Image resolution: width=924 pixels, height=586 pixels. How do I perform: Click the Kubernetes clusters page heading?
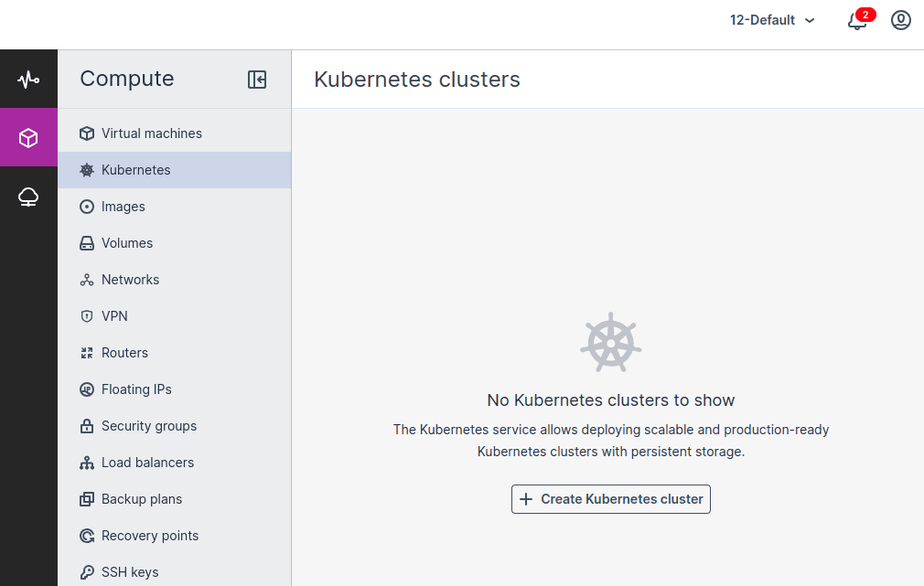tap(417, 80)
